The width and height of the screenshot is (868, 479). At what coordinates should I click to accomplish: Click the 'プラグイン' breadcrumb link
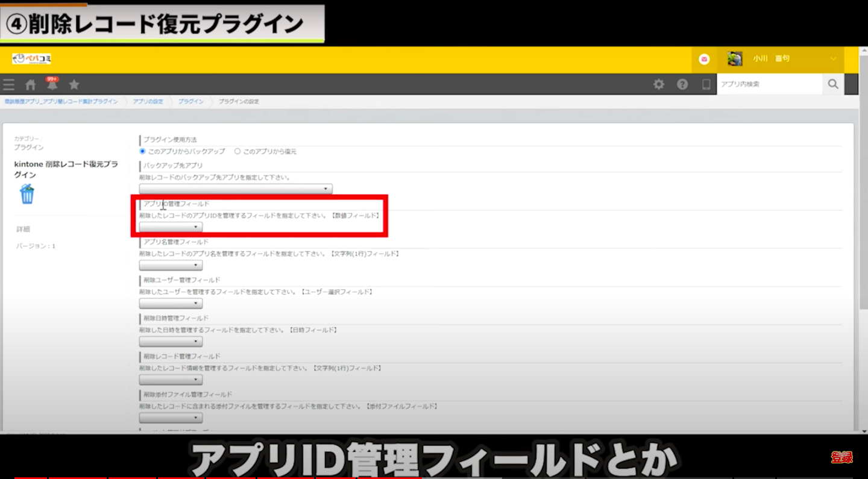[191, 102]
